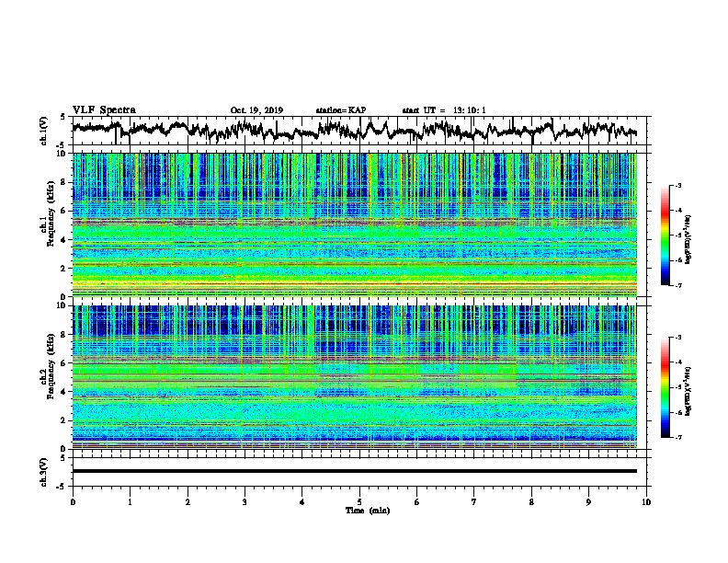Image resolution: width=728 pixels, height=563 pixels.
Task: Click time axis tick label "10" at bottom right
Action: pos(646,501)
